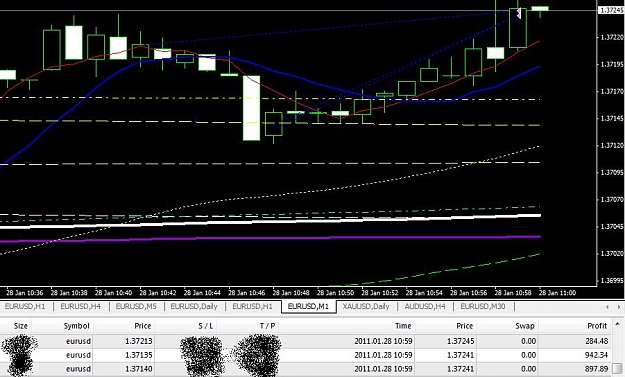Click the current price 1.37245 in the trade table
The image size is (625, 377).
tap(460, 341)
